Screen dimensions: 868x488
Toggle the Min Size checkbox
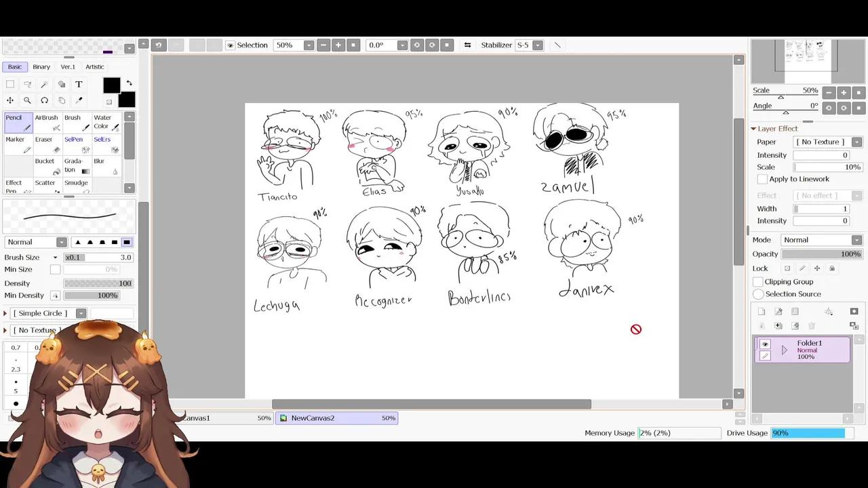pos(55,270)
